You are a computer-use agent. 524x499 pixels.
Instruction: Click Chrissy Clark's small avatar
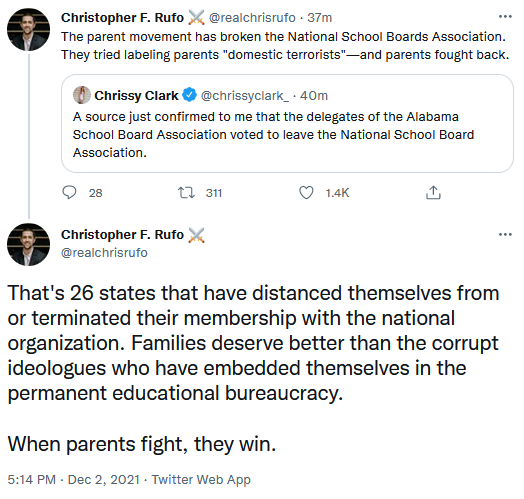82,95
